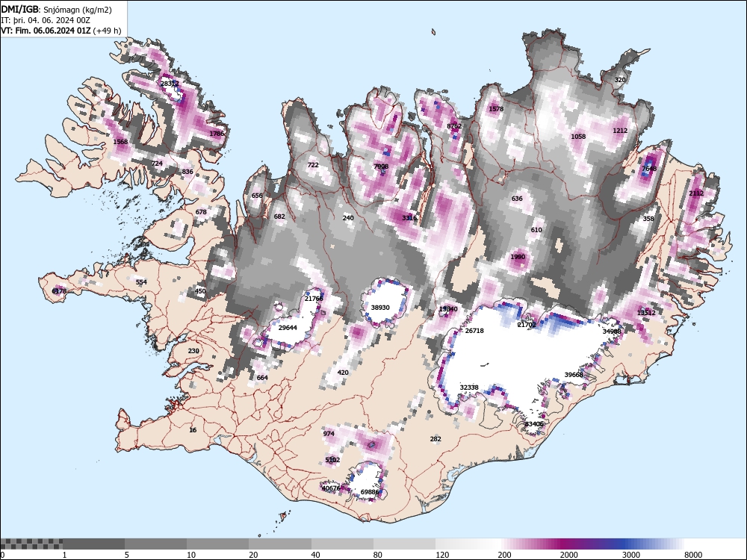Click the snow value 1786
The image size is (747, 560).
(217, 134)
